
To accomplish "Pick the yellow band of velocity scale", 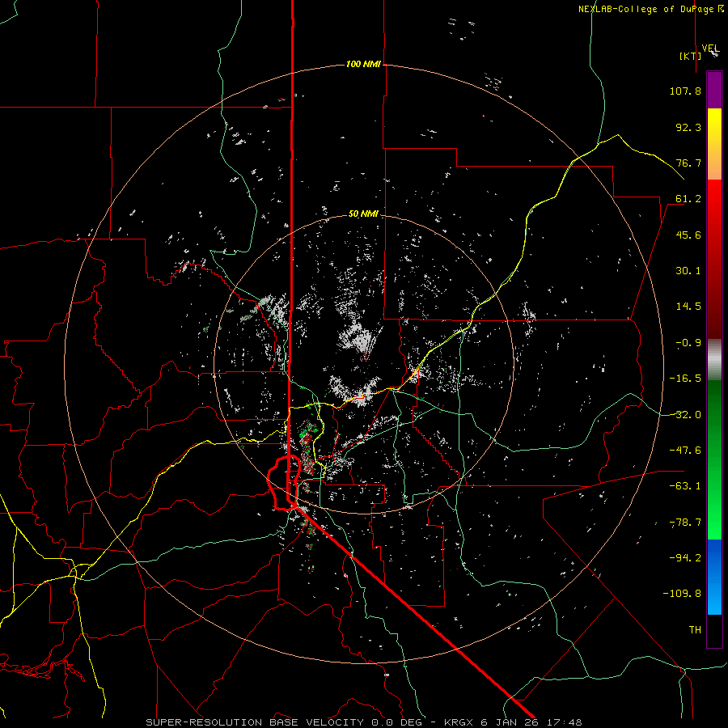I will pos(714,125).
